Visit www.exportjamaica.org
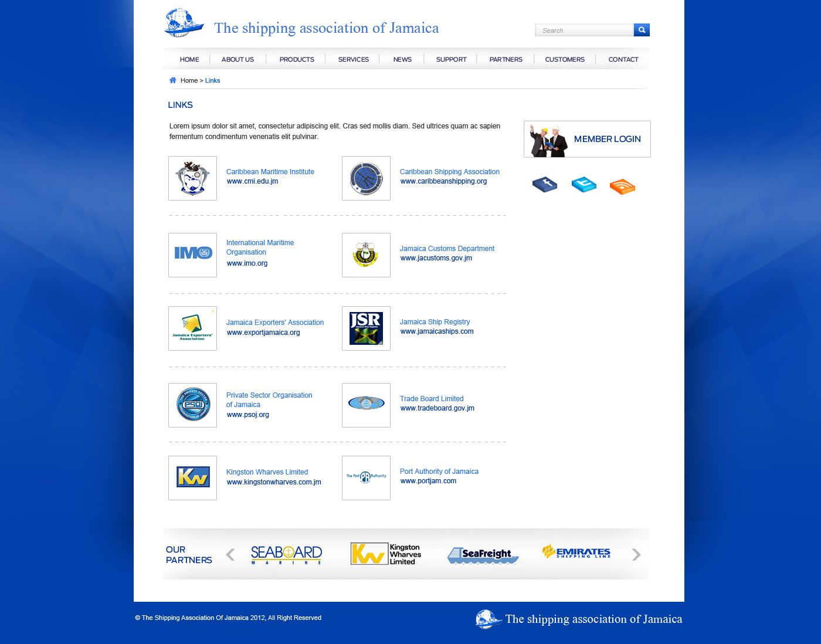 (x=263, y=333)
